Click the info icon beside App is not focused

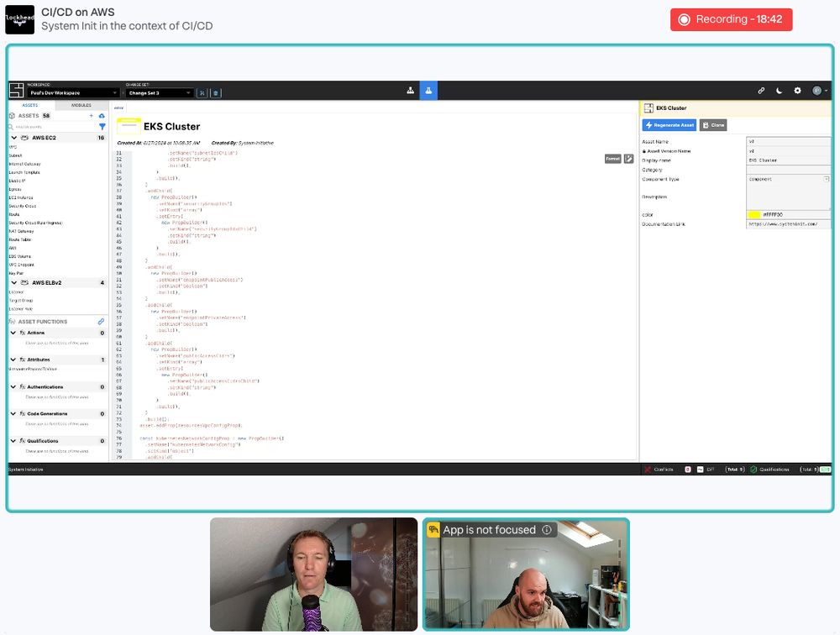pos(547,529)
